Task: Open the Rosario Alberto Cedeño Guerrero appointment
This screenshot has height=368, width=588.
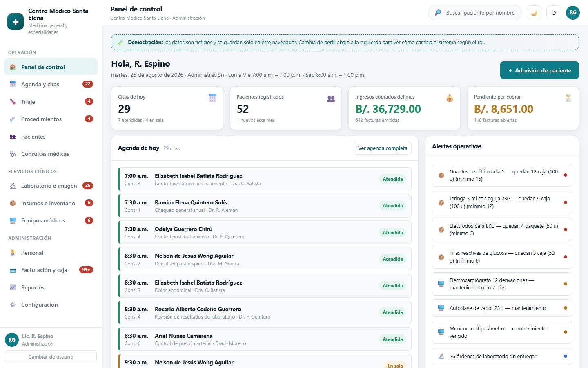Action: point(265,312)
